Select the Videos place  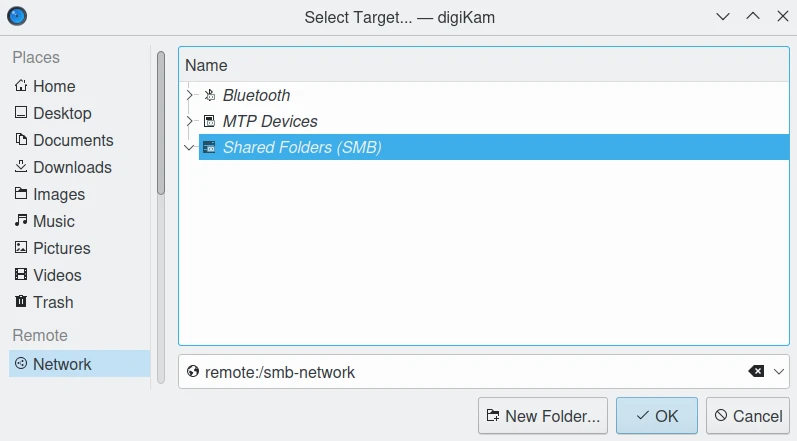pyautogui.click(x=57, y=275)
